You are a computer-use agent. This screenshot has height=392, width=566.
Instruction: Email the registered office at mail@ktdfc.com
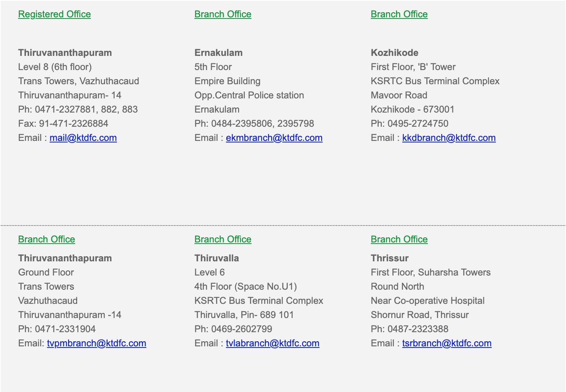coord(83,138)
